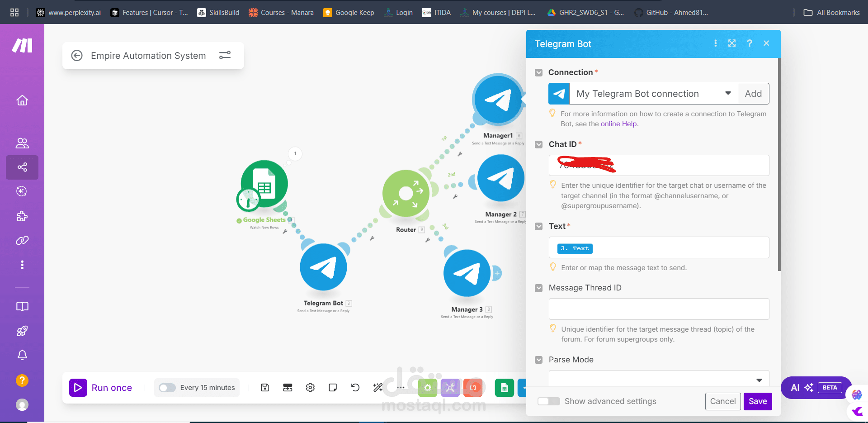The height and width of the screenshot is (423, 868).
Task: Click Add connection button
Action: coord(753,94)
